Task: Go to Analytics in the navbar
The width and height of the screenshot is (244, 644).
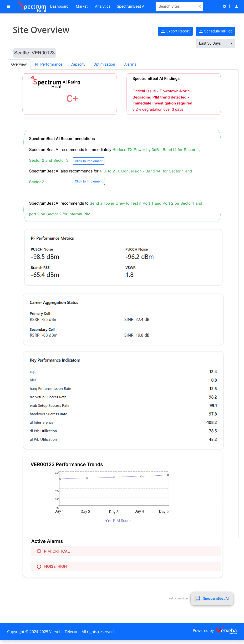Action: tap(102, 6)
